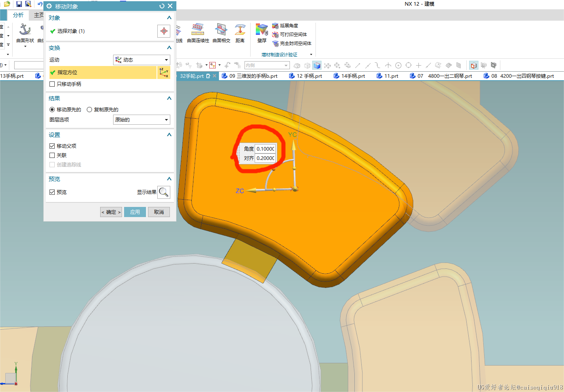Viewport: 564px width, 392px height.
Task: Click the Open file folder icon
Action: point(7,4)
